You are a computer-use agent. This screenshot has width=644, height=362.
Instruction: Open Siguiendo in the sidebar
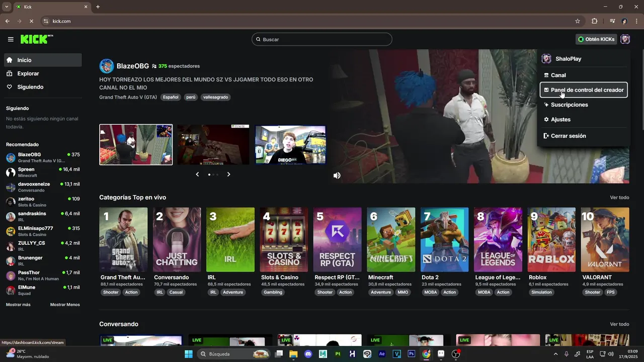[43, 87]
